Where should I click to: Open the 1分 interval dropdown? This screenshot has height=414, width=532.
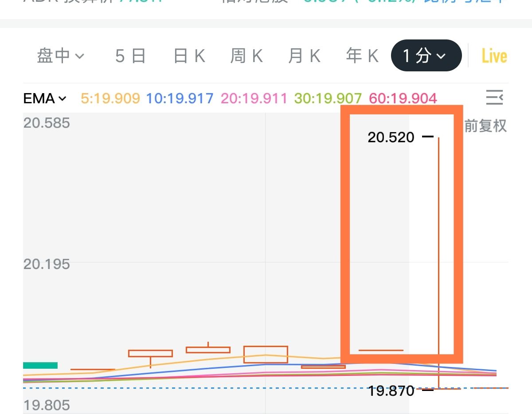pyautogui.click(x=426, y=56)
